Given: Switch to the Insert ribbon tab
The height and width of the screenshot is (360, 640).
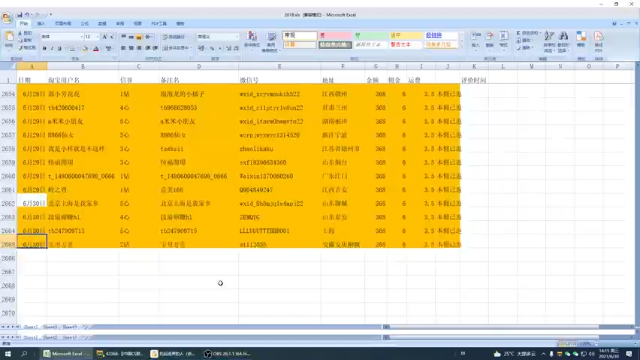Looking at the screenshot, I should tap(41, 24).
